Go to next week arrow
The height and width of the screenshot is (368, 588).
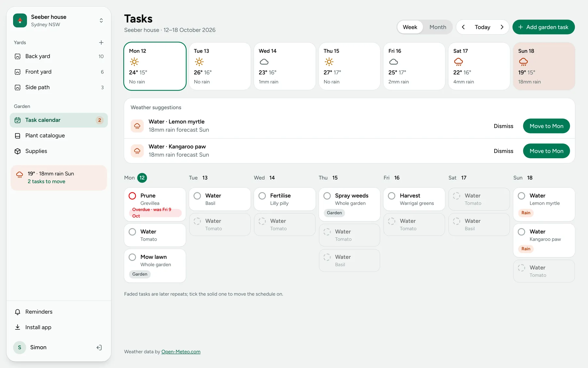click(x=502, y=27)
